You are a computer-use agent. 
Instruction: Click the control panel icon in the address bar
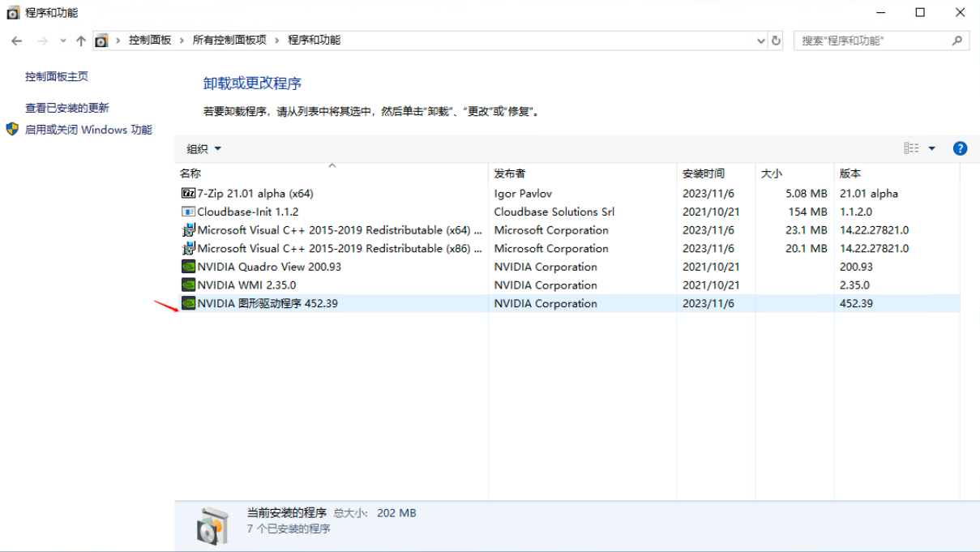101,41
